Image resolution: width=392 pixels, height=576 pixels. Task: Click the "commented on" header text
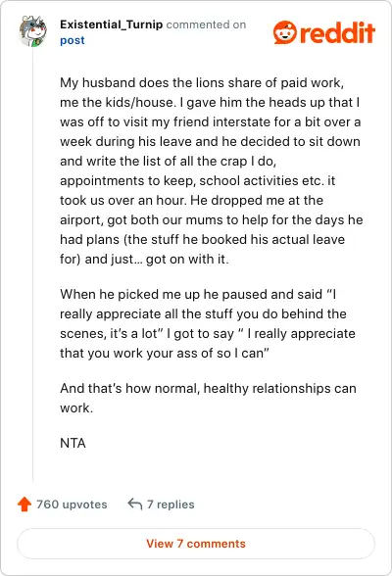[x=206, y=24]
